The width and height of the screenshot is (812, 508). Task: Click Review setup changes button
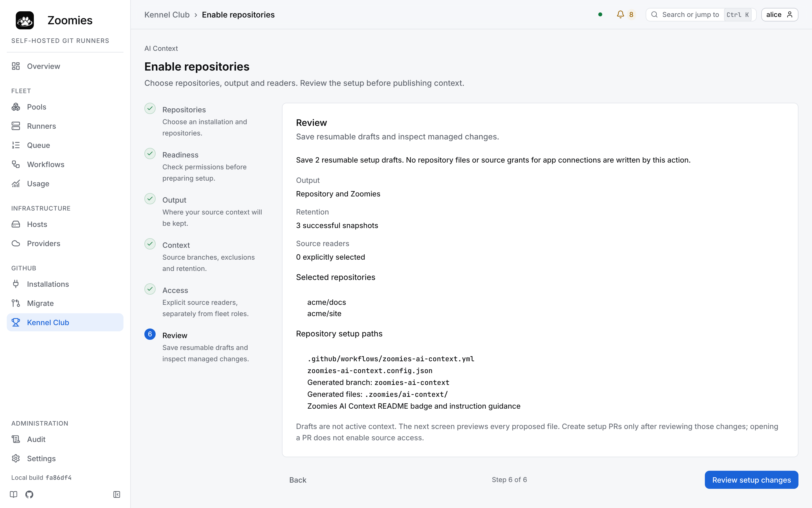[x=751, y=480]
